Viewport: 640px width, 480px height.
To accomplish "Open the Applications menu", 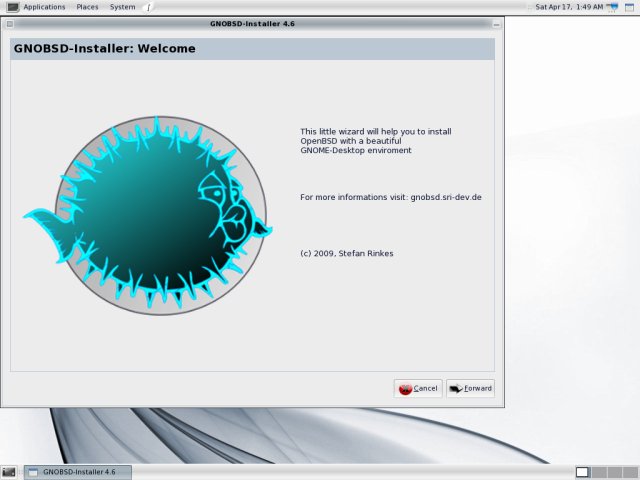I will click(44, 7).
